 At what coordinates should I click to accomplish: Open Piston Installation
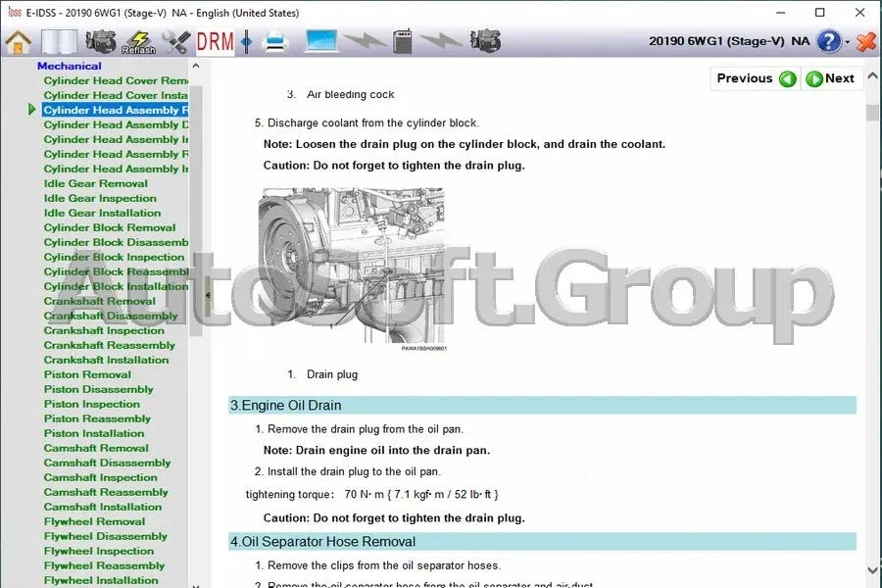pyautogui.click(x=94, y=433)
